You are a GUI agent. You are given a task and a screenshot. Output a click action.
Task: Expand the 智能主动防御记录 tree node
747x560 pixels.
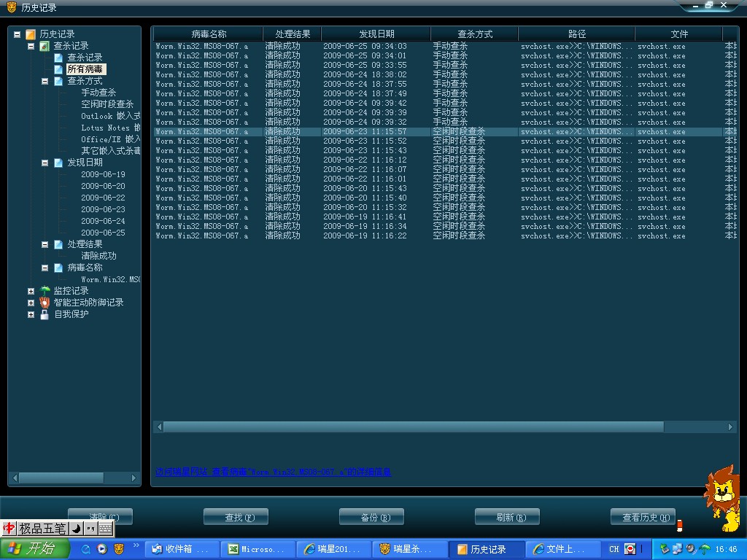click(31, 303)
